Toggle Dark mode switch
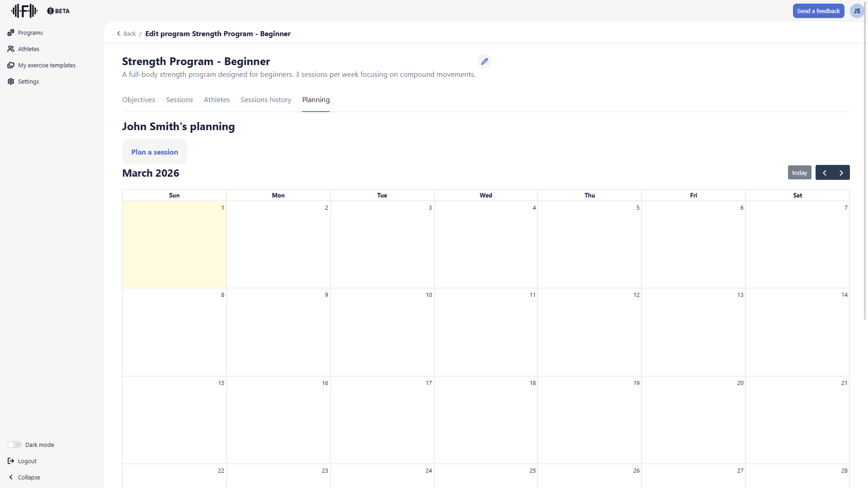The width and height of the screenshot is (868, 488). (x=14, y=445)
